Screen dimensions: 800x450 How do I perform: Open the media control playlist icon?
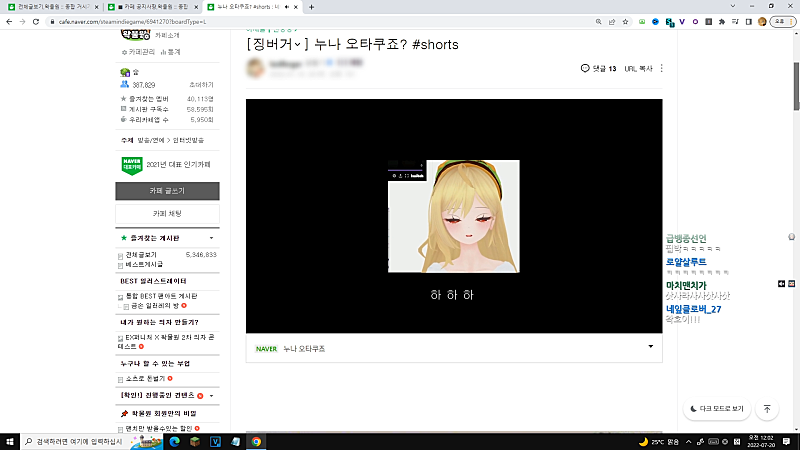click(x=735, y=22)
